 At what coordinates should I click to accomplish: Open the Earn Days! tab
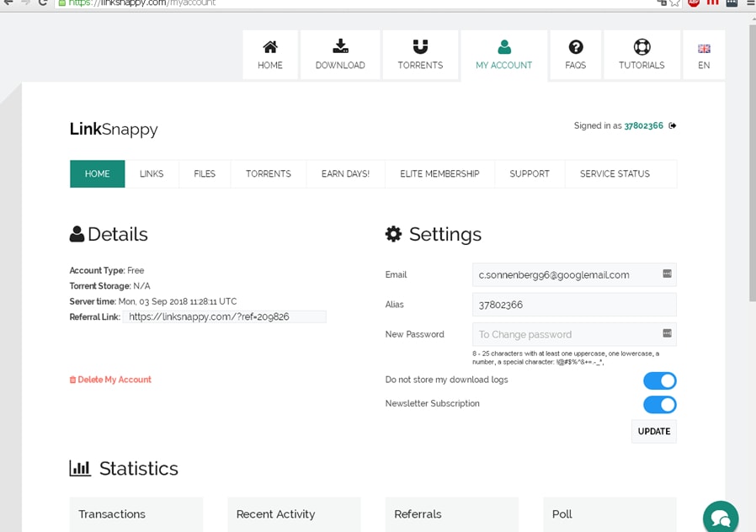[345, 174]
